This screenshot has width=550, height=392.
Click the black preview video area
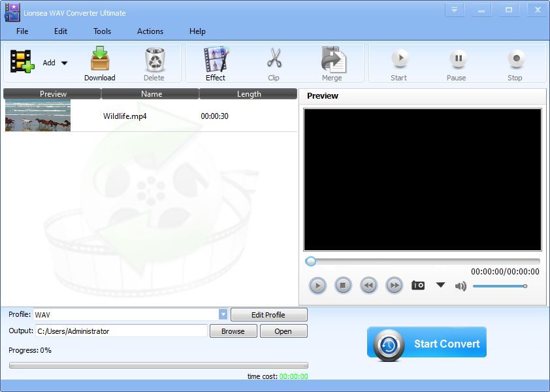click(423, 180)
